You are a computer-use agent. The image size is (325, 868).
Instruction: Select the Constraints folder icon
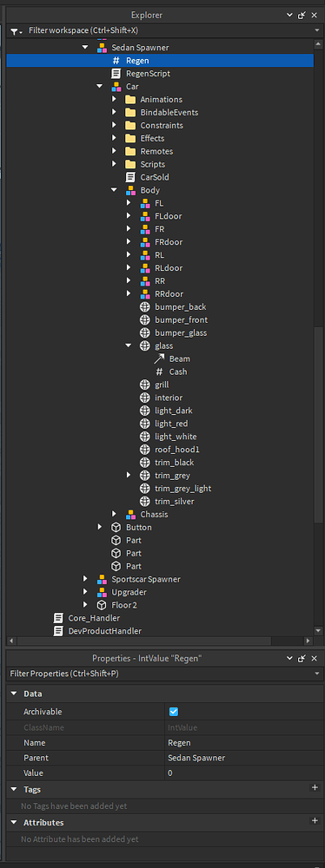click(130, 126)
